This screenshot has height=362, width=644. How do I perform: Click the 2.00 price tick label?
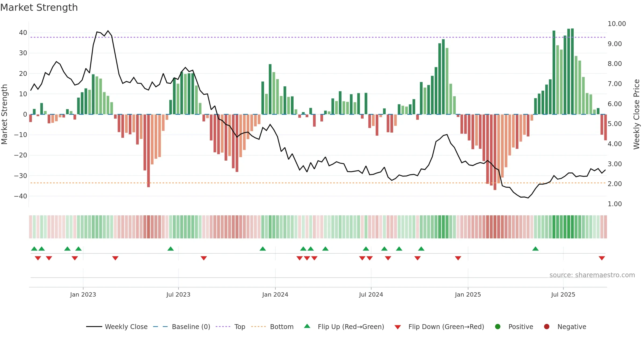[x=614, y=184]
